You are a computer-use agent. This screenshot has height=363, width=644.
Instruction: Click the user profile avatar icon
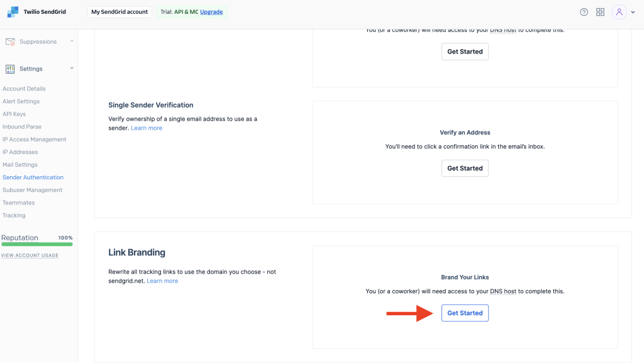619,12
